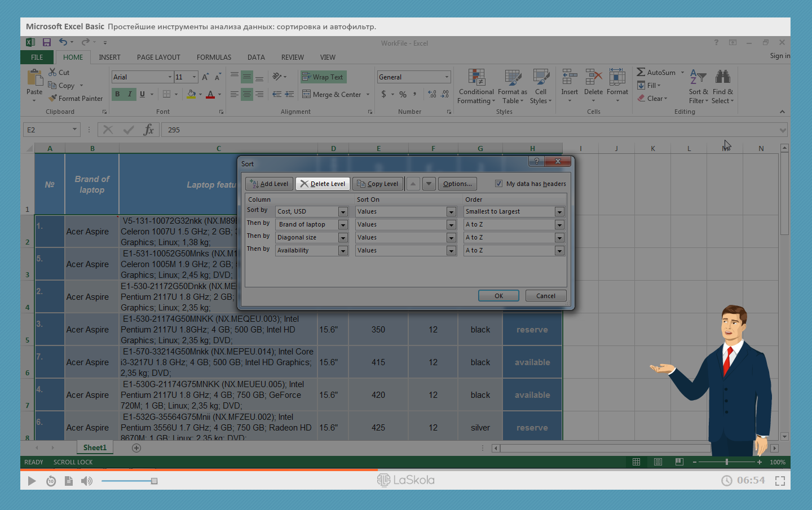Switch to the PAGE LAYOUT tab
This screenshot has height=510, width=812.
coord(158,57)
